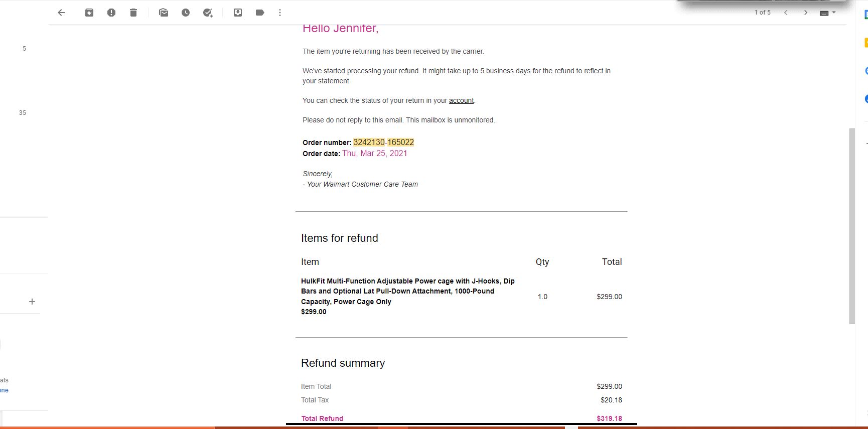Viewport: 868px width, 429px height.
Task: Open the More options three-dot menu
Action: pos(280,13)
